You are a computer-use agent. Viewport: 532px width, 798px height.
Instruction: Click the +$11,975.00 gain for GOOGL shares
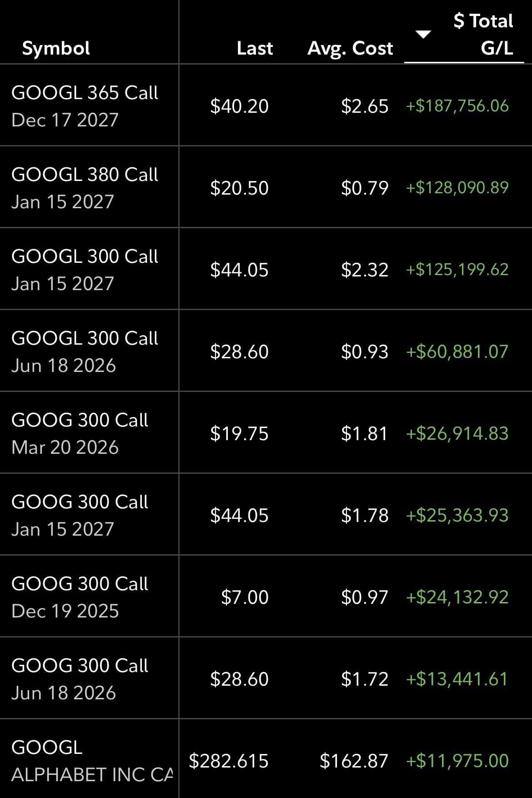[457, 761]
